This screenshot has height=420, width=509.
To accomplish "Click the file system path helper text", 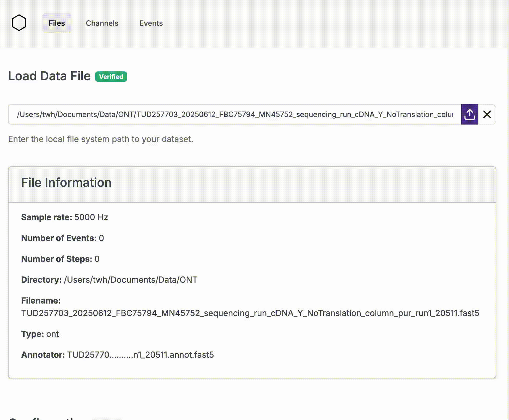I will coord(101,139).
